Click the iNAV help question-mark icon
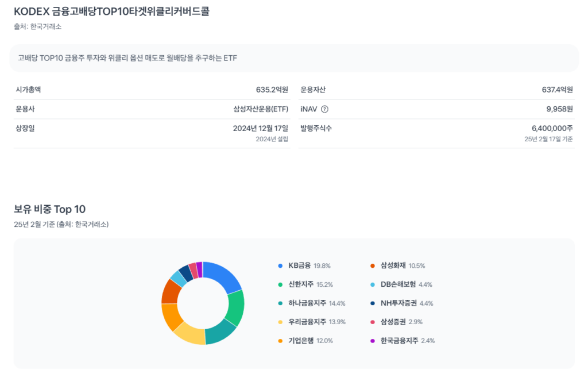The height and width of the screenshot is (389, 588). click(325, 109)
